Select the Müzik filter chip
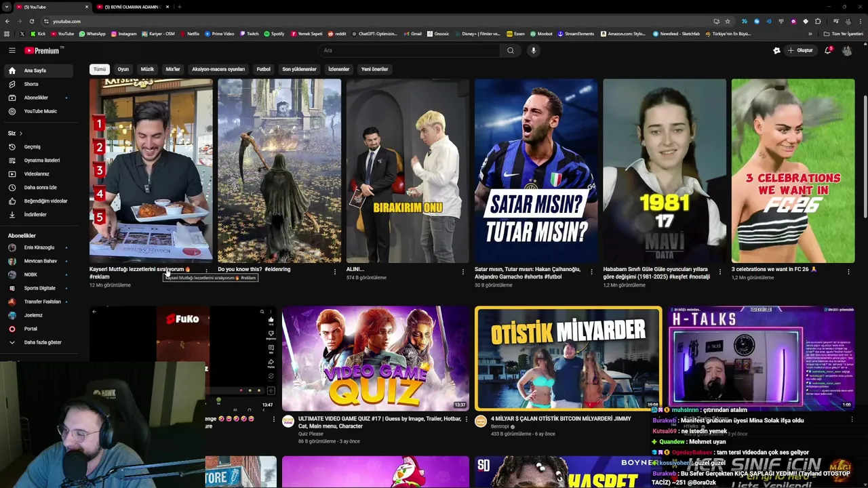This screenshot has width=868, height=488. (147, 69)
